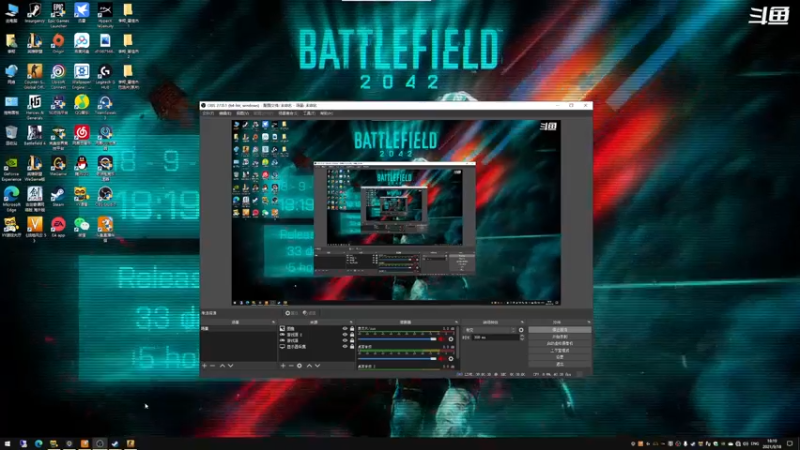The height and width of the screenshot is (450, 800).
Task: Open first audio channel's settings gear in mixer
Action: (451, 339)
